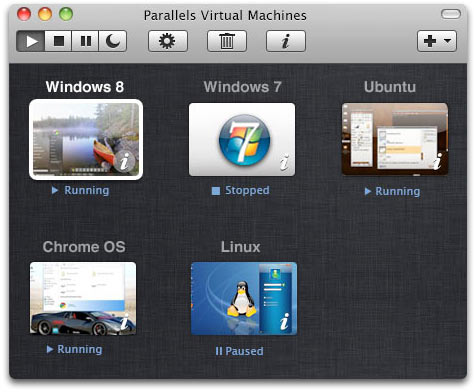The height and width of the screenshot is (392, 474).
Task: Click the Chrome OS title label
Action: point(84,247)
